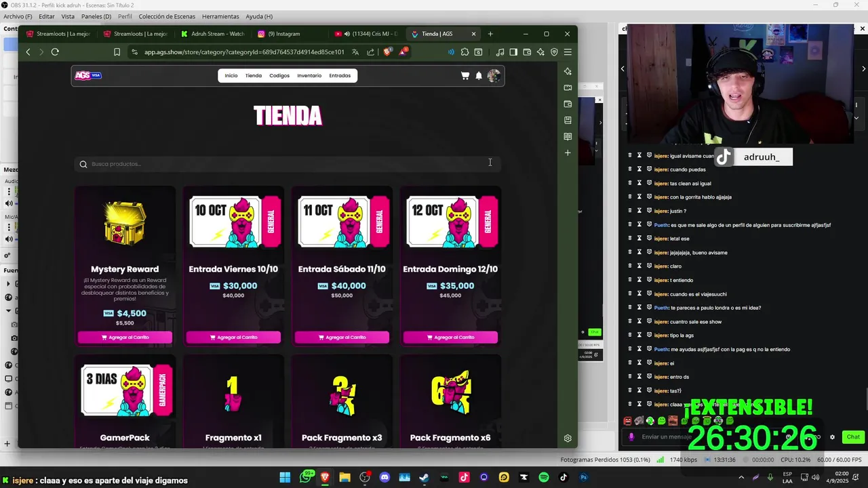The image size is (868, 488).
Task: Open Brave wallet icon in toolbar
Action: (527, 52)
